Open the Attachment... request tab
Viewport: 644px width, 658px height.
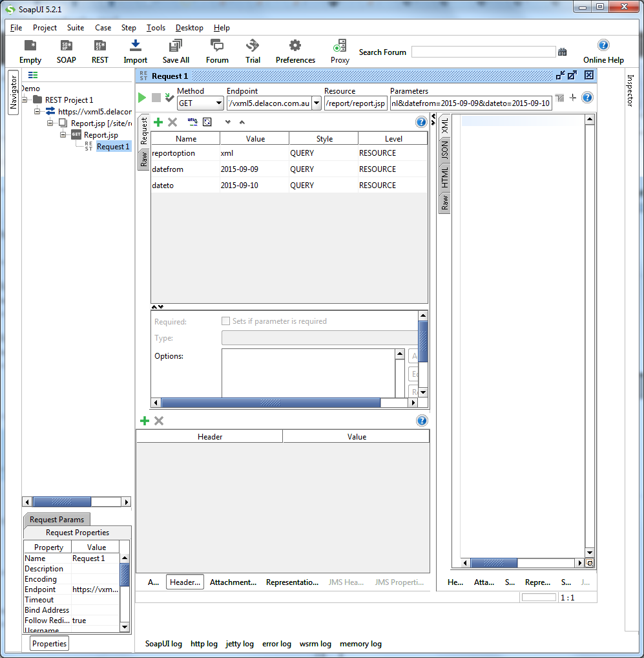233,582
